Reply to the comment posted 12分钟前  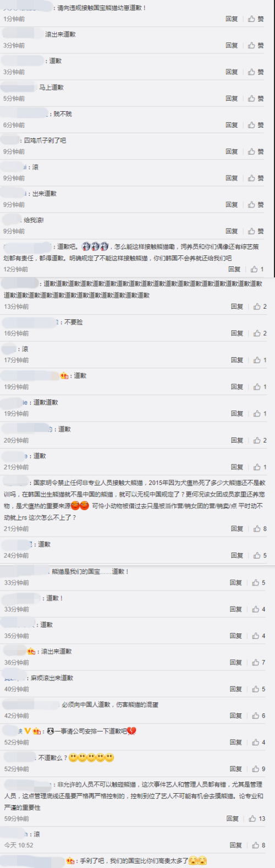click(234, 269)
